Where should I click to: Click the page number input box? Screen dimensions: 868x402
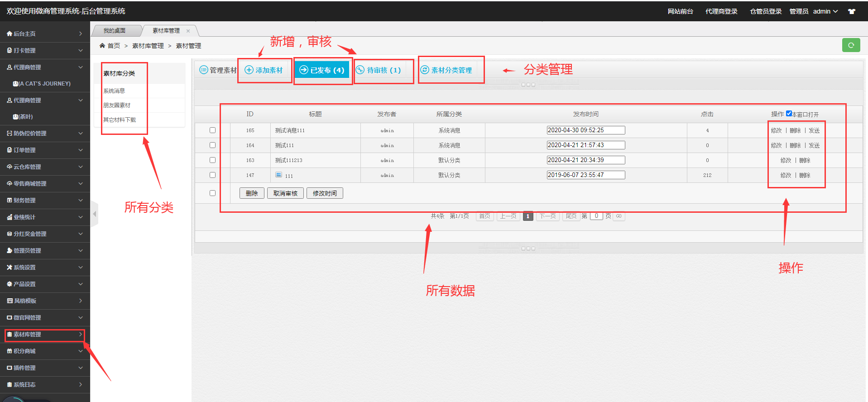click(596, 216)
